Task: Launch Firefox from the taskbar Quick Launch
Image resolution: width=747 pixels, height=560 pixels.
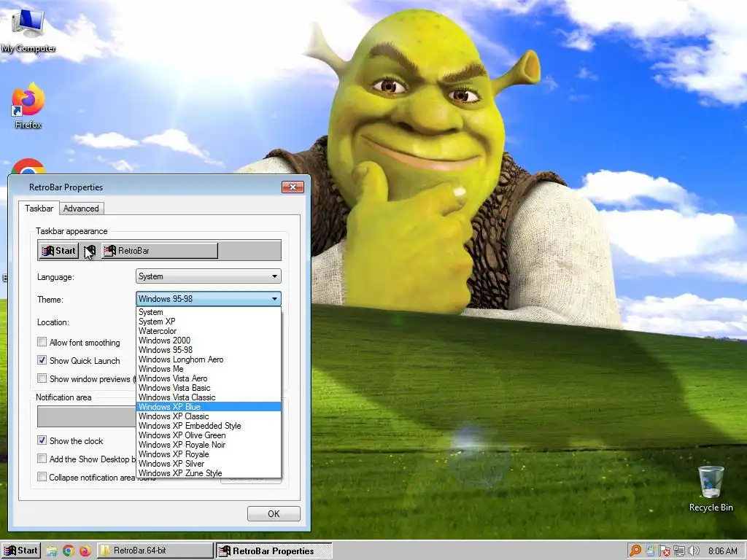Action: [85, 551]
